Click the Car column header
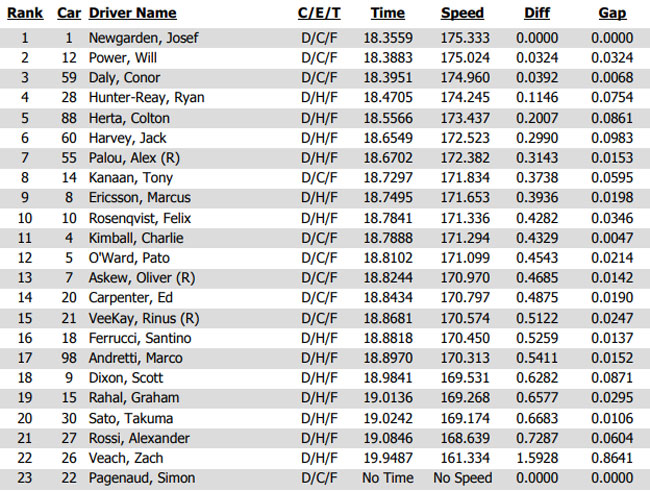This screenshot has height=491, width=650. click(x=69, y=13)
